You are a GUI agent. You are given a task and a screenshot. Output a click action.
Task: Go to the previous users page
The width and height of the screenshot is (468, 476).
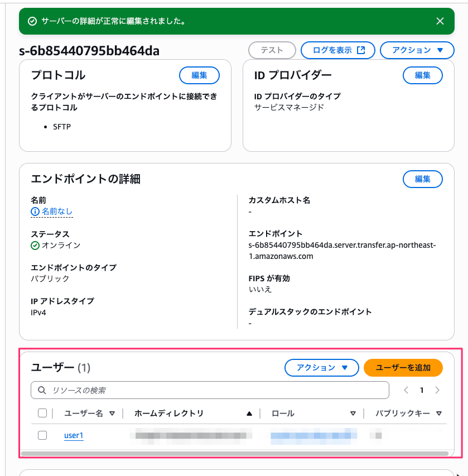click(406, 390)
